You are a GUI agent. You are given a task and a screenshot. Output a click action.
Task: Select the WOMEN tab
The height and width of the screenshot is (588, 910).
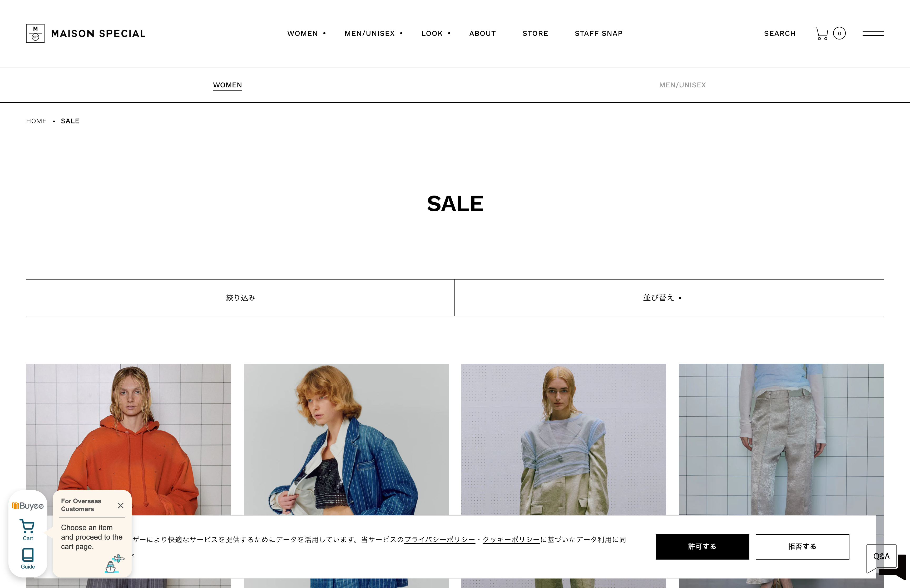tap(227, 85)
